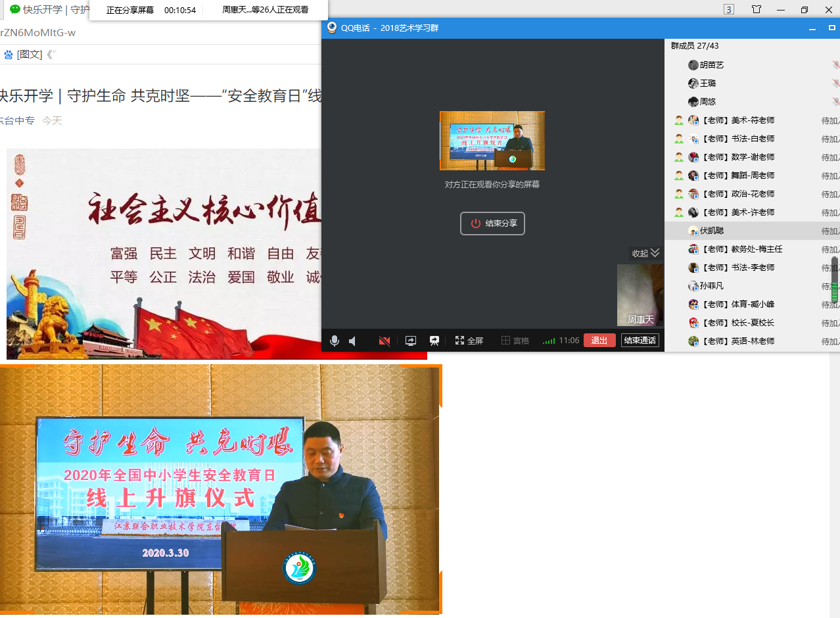840x618 pixels.
Task: Click 王璐's muted microphone icon
Action: (x=835, y=83)
